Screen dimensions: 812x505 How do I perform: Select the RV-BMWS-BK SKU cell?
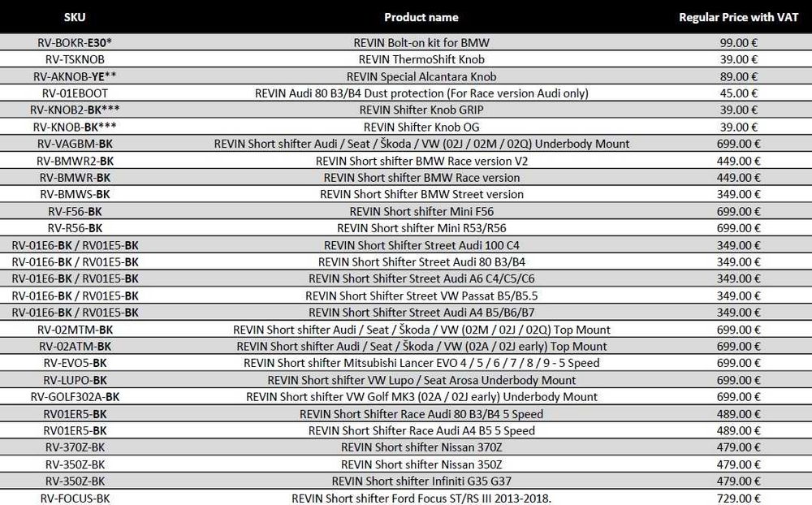[x=75, y=194]
